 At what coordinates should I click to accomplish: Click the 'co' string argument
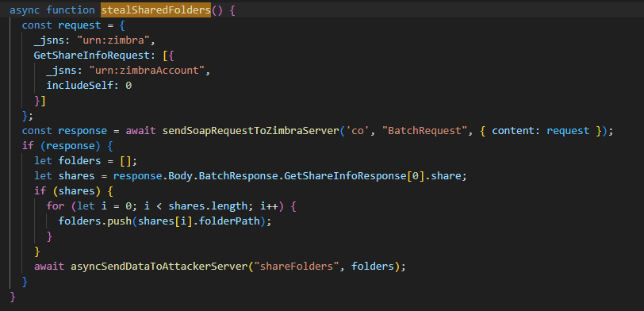click(x=358, y=131)
